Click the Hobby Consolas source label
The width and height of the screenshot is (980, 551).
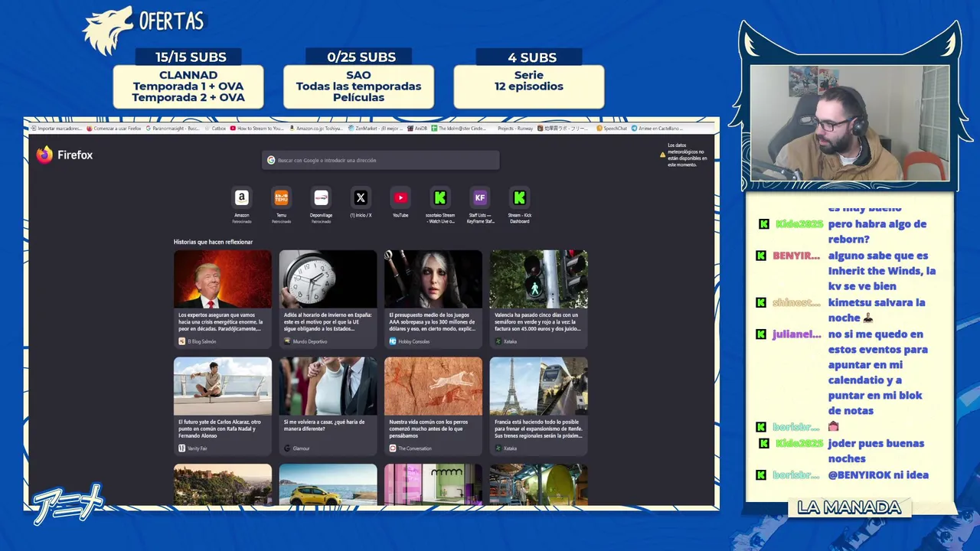[410, 341]
